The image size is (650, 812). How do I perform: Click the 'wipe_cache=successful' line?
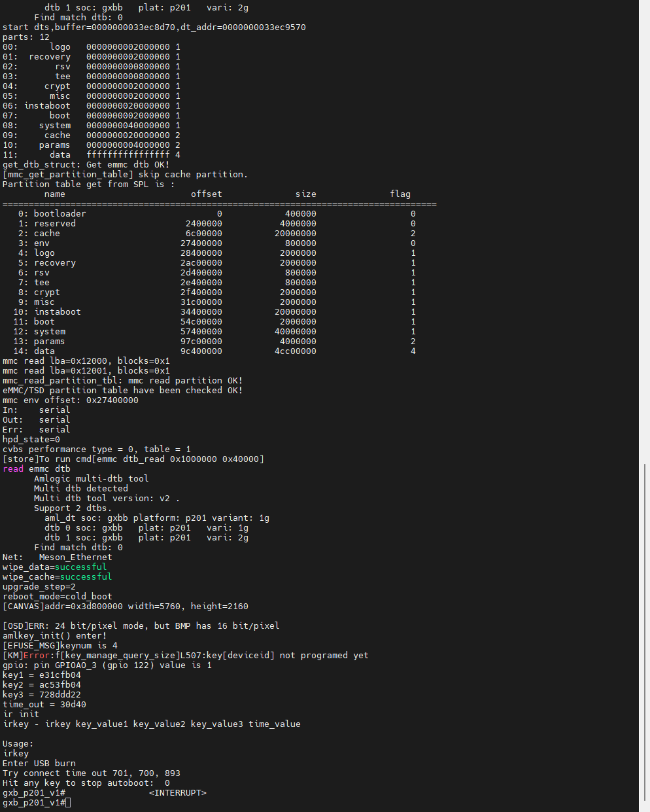[57, 577]
